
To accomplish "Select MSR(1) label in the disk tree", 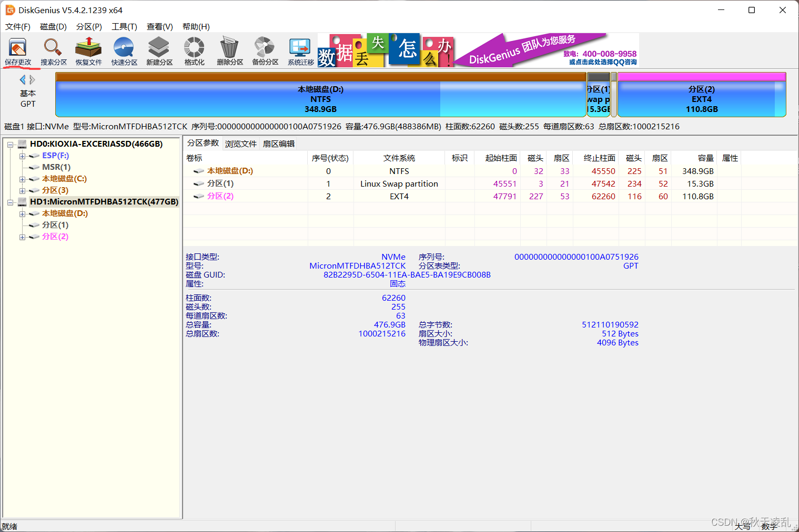I will point(56,167).
